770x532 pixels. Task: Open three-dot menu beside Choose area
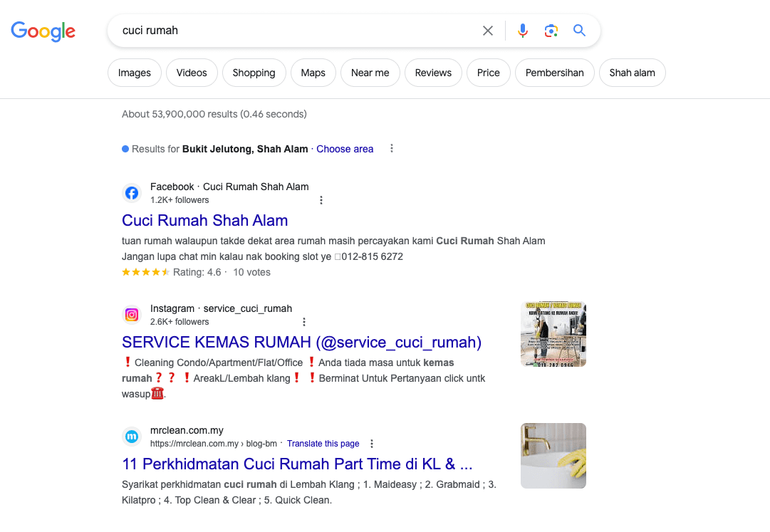point(391,148)
